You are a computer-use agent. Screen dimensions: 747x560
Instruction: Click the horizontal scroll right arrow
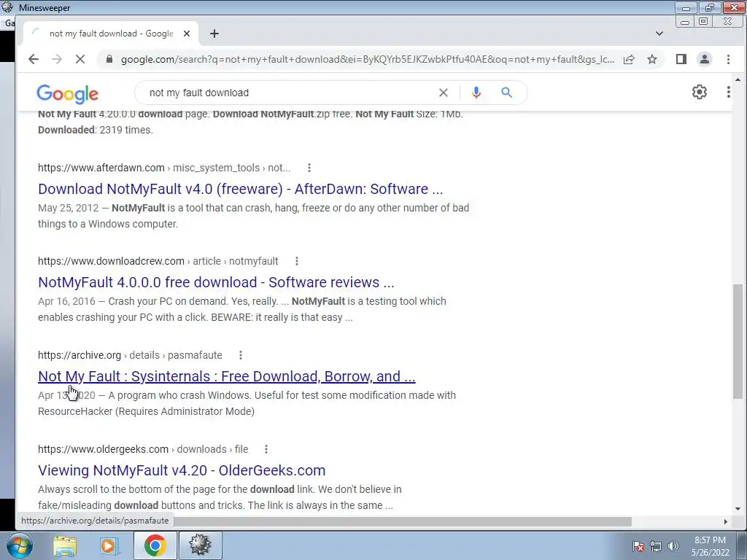click(726, 521)
